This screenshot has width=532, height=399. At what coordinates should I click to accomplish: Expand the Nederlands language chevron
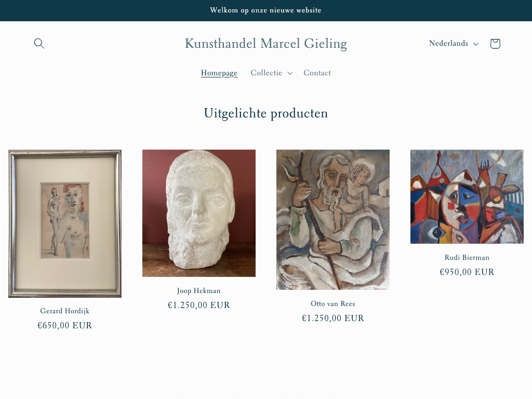[476, 44]
